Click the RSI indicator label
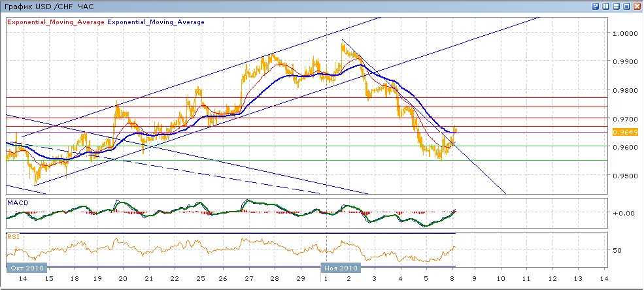The width and height of the screenshot is (644, 290). pos(13,236)
